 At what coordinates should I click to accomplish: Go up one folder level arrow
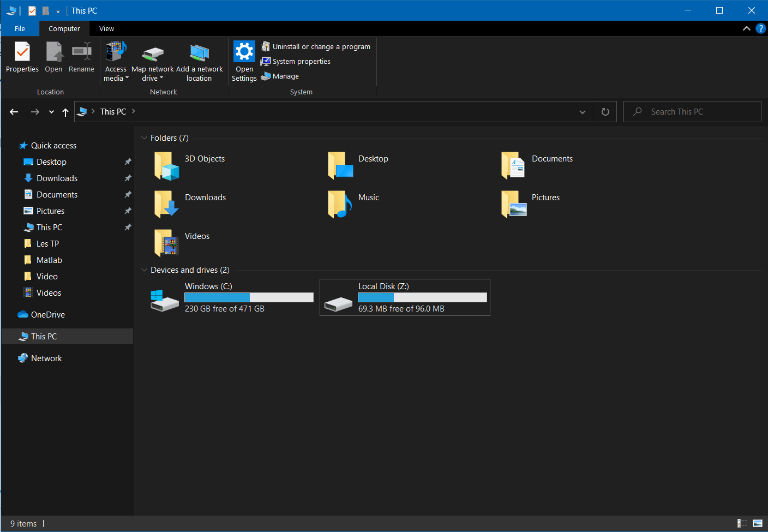point(65,112)
